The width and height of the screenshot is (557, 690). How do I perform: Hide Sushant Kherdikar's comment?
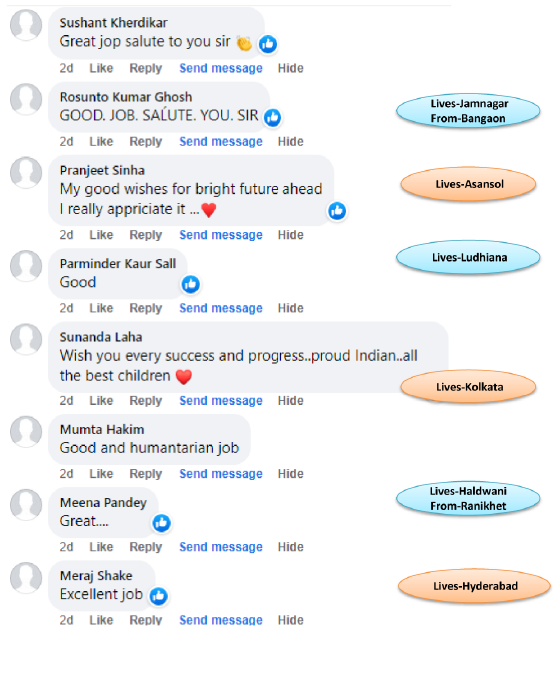[290, 68]
